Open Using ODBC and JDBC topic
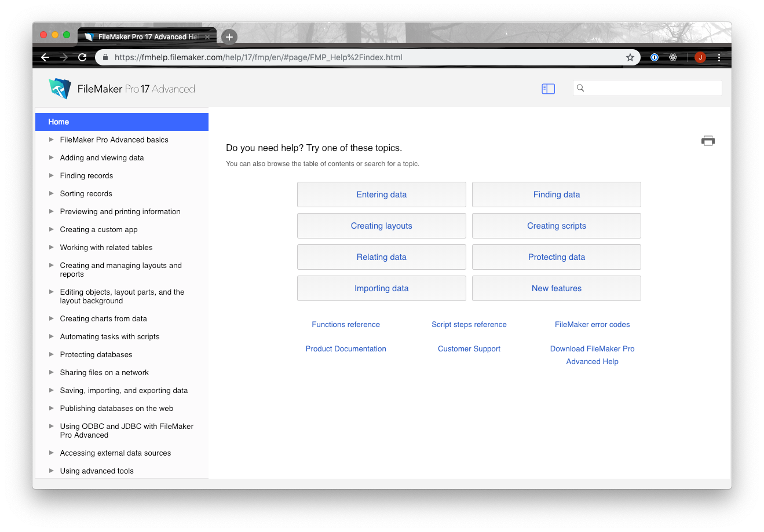Image resolution: width=764 pixels, height=532 pixels. click(126, 431)
